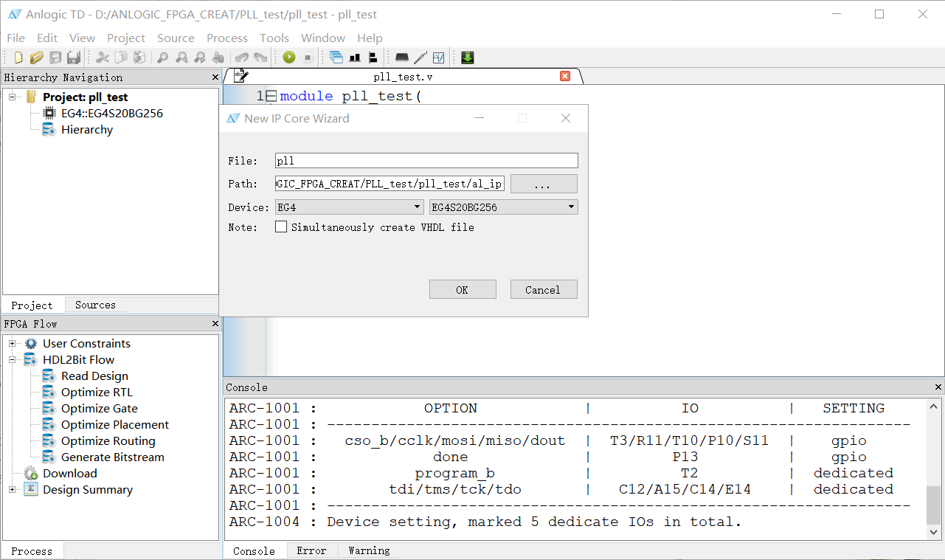Click the Redo arrow toolbar icon

click(260, 58)
